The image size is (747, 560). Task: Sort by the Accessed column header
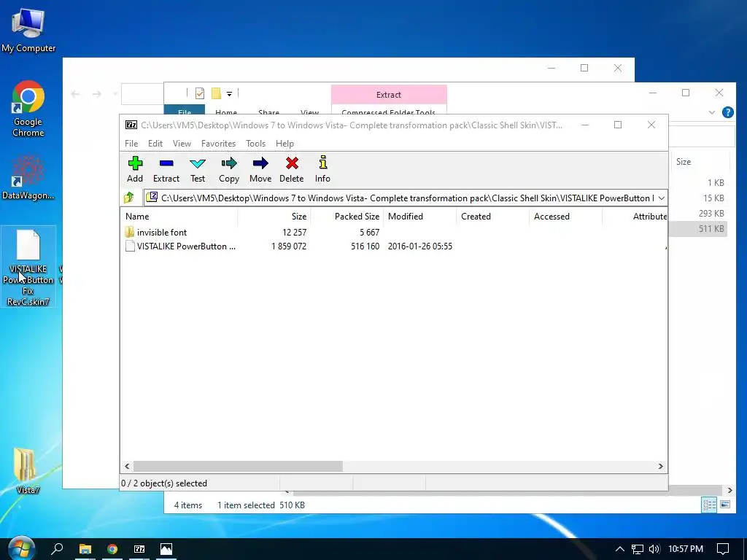pyautogui.click(x=565, y=216)
